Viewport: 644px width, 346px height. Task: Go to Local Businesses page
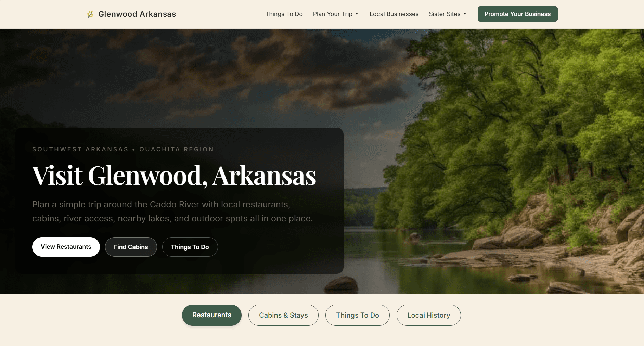[394, 14]
